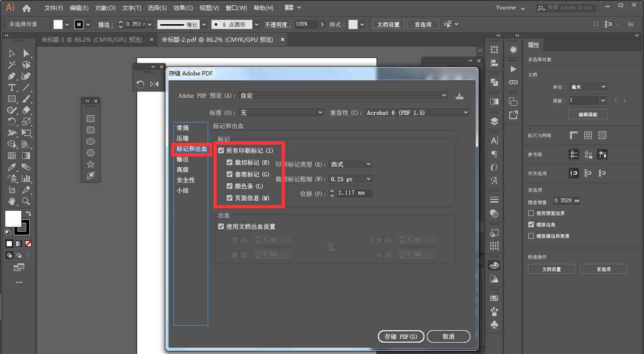Toggle 裁切标记 checkbox
This screenshot has height=354, width=644.
(230, 162)
